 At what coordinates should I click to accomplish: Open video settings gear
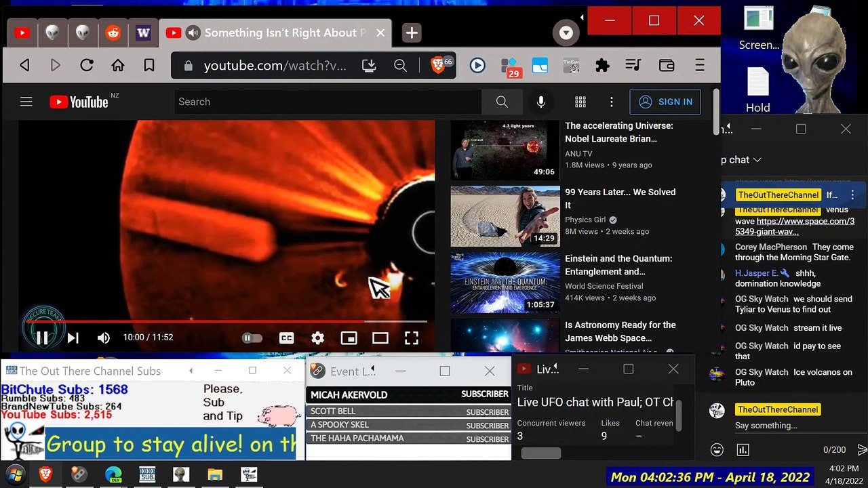coord(317,338)
